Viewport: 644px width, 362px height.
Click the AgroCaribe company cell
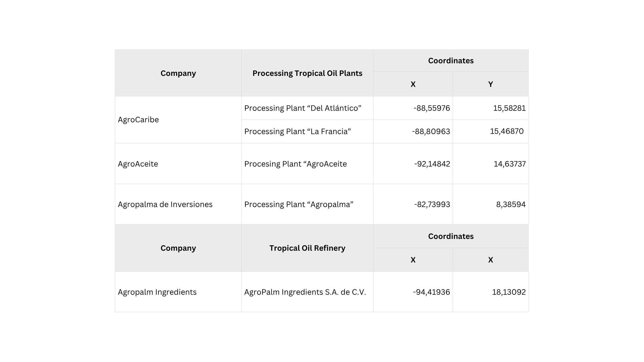coord(138,120)
